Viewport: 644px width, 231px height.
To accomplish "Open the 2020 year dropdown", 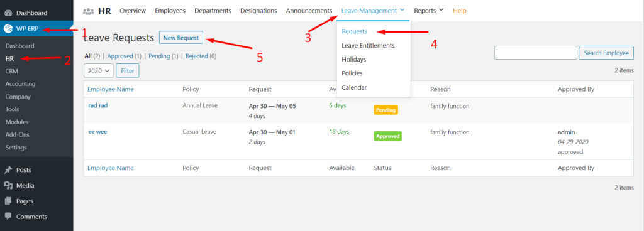I will pyautogui.click(x=99, y=71).
